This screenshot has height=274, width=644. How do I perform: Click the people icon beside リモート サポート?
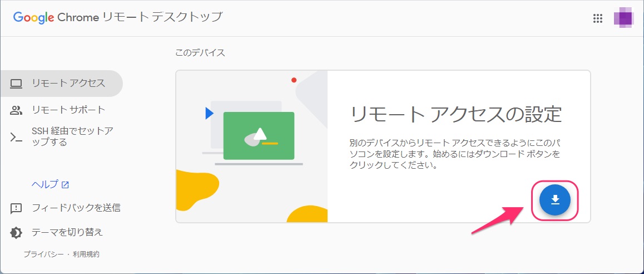(16, 110)
